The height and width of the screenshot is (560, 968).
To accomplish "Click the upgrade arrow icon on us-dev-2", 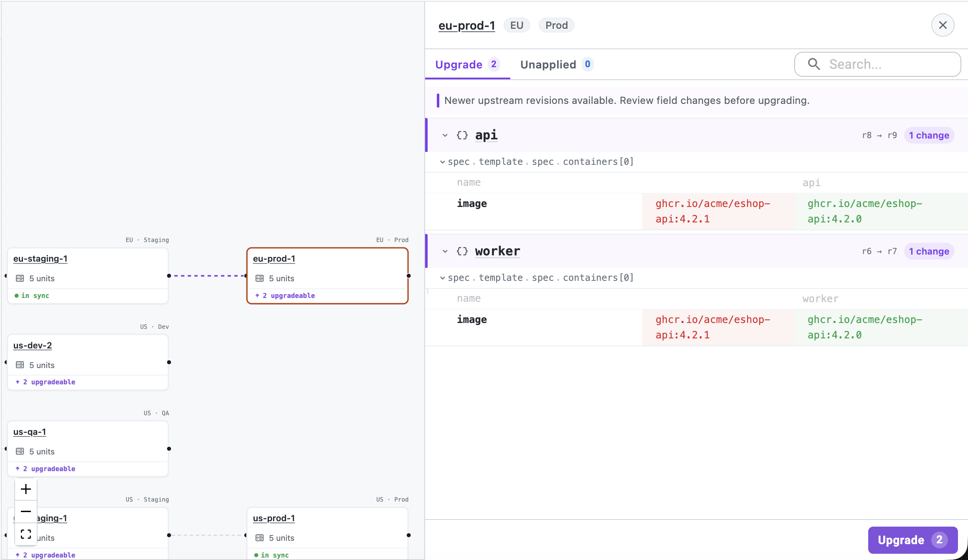I will click(17, 381).
